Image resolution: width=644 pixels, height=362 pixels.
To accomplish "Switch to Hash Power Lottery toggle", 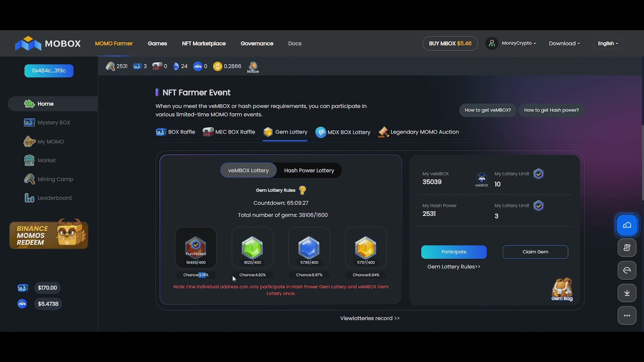I will pyautogui.click(x=309, y=170).
